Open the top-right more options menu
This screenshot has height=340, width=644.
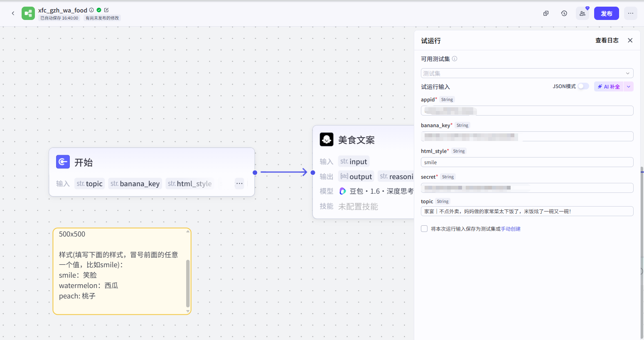(x=631, y=13)
